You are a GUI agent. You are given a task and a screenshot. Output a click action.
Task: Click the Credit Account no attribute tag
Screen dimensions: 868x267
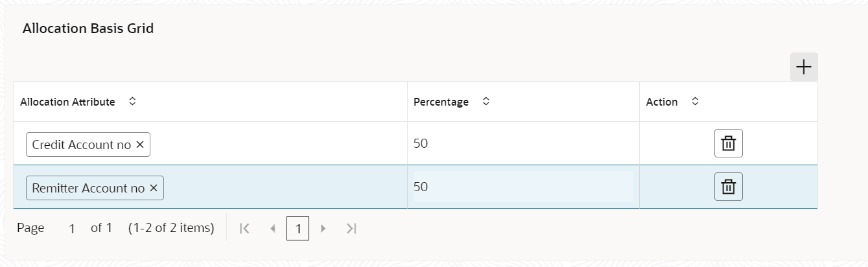pyautogui.click(x=81, y=145)
